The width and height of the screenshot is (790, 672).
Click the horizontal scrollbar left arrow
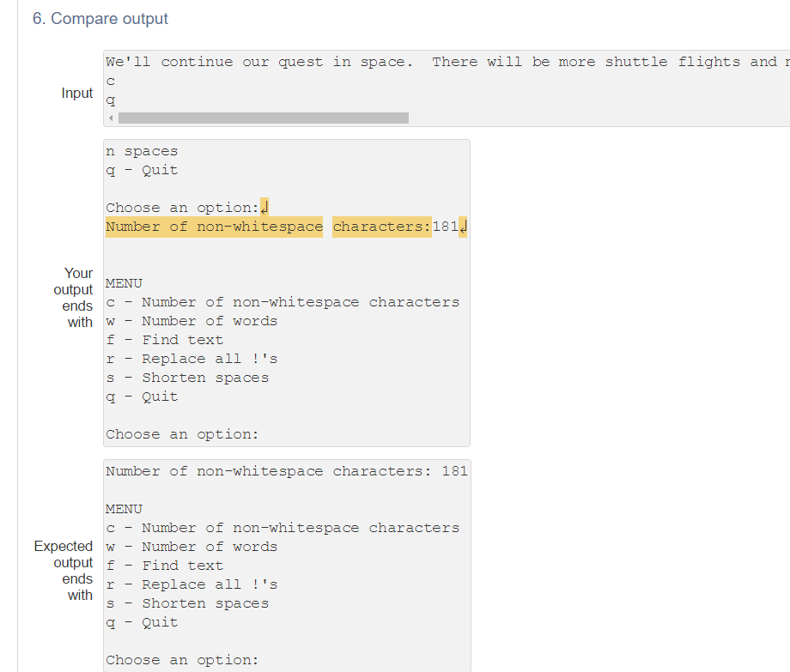pyautogui.click(x=109, y=117)
